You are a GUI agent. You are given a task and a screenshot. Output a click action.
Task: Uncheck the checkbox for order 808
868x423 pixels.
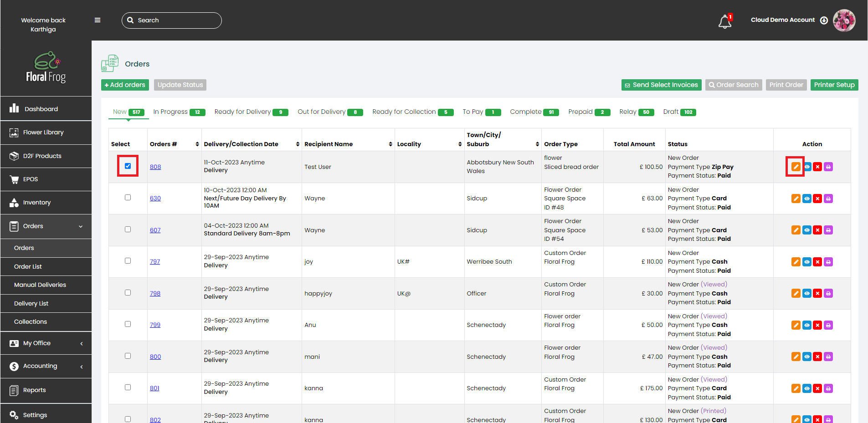pyautogui.click(x=128, y=166)
